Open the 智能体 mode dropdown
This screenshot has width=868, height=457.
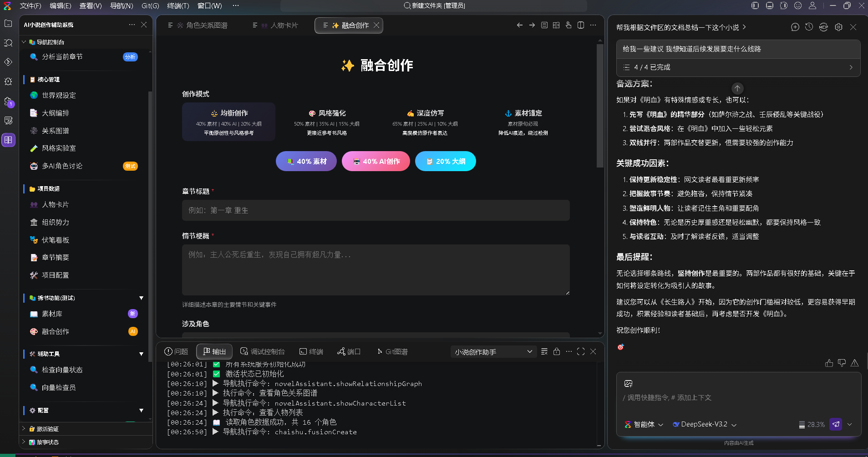pyautogui.click(x=644, y=424)
